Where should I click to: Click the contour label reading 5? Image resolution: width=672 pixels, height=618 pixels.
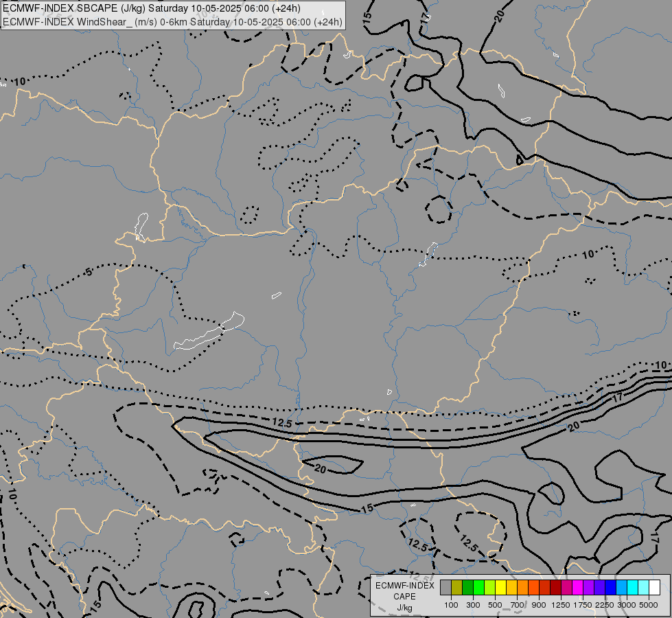[x=89, y=272]
